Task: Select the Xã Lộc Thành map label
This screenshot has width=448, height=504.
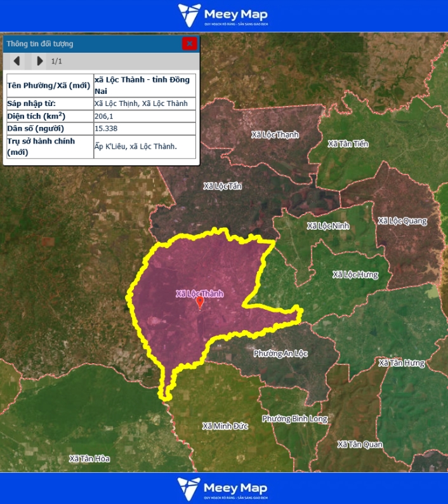Action: 199,294
